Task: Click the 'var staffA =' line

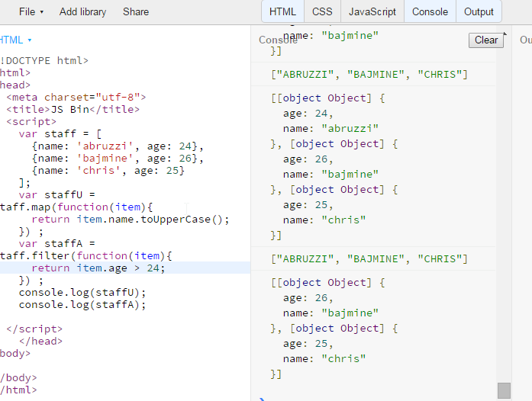Action: pyautogui.click(x=57, y=244)
